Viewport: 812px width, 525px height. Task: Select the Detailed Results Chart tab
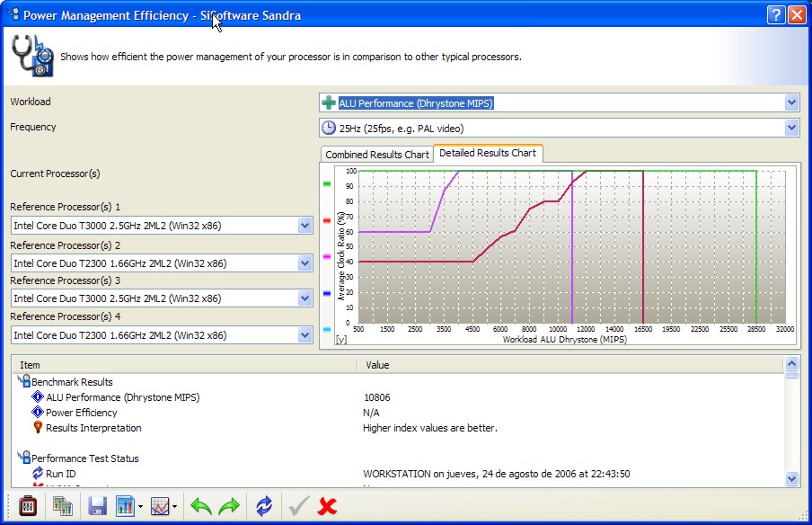click(488, 153)
